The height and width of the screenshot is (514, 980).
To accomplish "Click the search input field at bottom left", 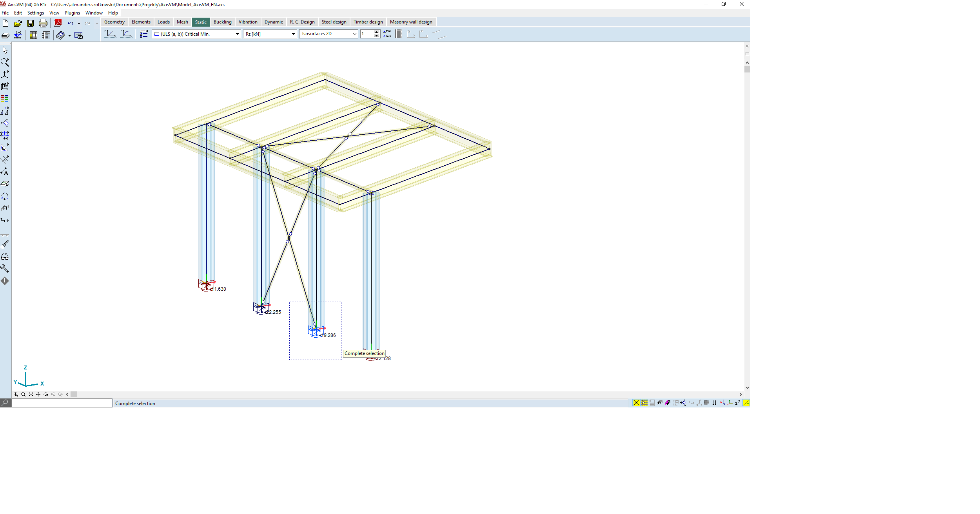I will 62,403.
